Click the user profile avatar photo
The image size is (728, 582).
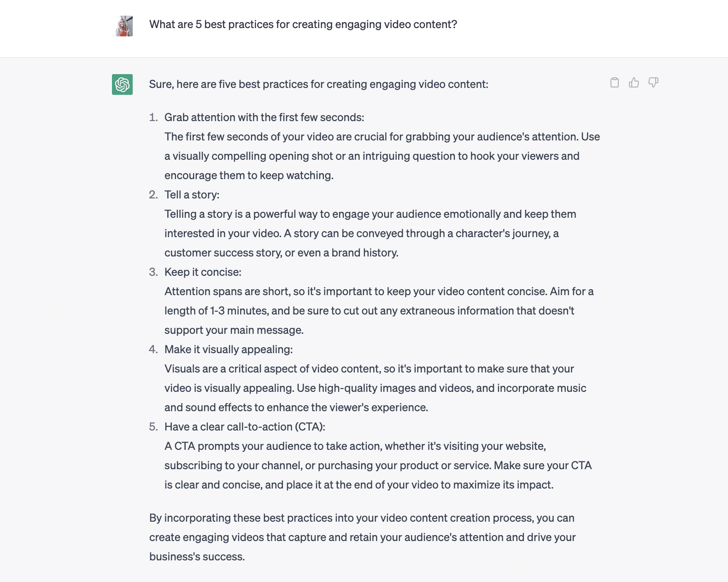(x=123, y=26)
